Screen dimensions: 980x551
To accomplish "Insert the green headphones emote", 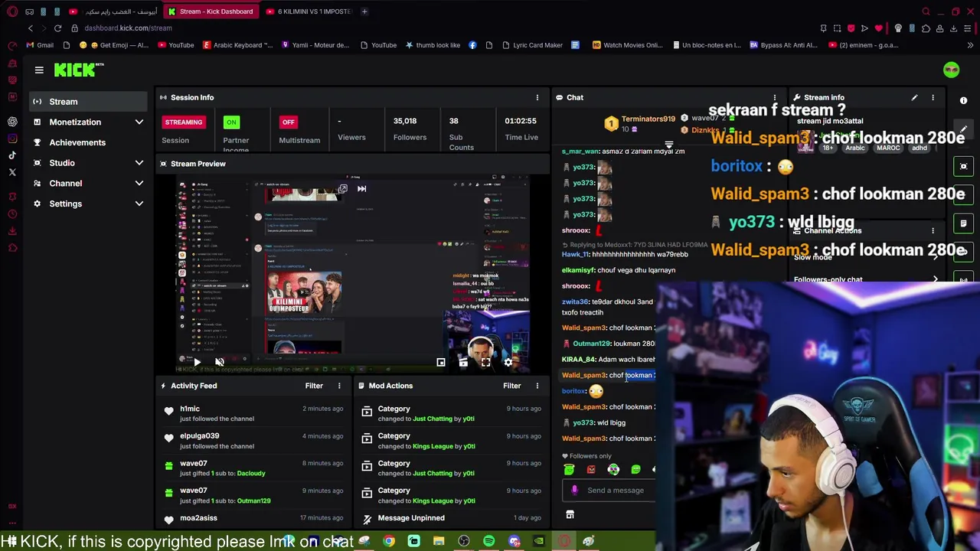I will pos(613,470).
